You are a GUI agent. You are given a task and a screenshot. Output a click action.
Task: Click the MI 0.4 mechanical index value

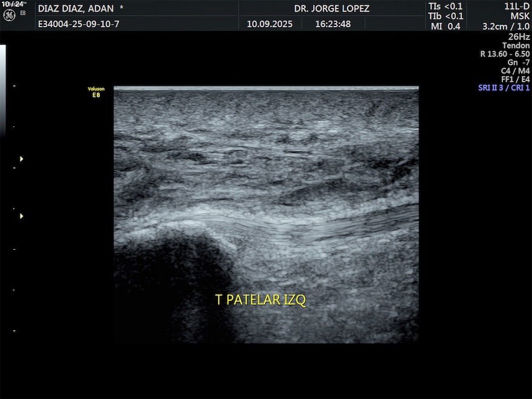[x=446, y=26]
